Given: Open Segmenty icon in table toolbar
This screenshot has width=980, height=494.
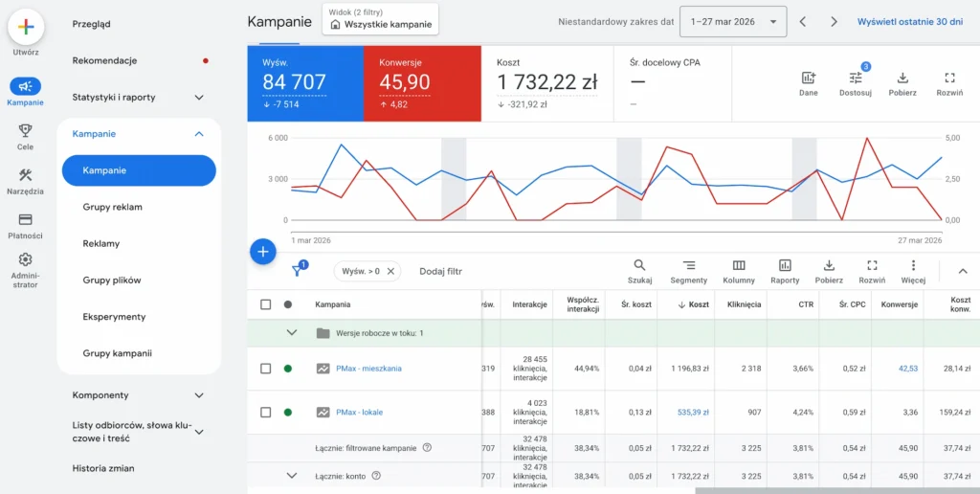Looking at the screenshot, I should pos(689,265).
